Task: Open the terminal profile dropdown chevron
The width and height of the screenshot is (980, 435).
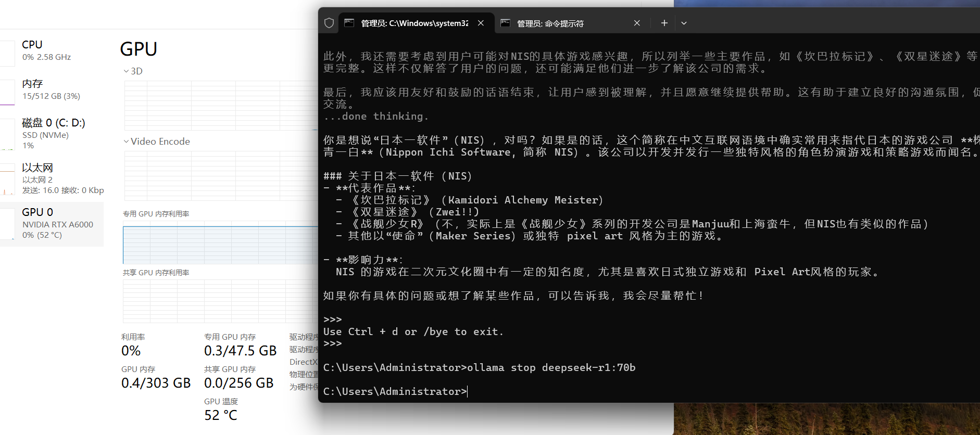Action: pos(684,23)
